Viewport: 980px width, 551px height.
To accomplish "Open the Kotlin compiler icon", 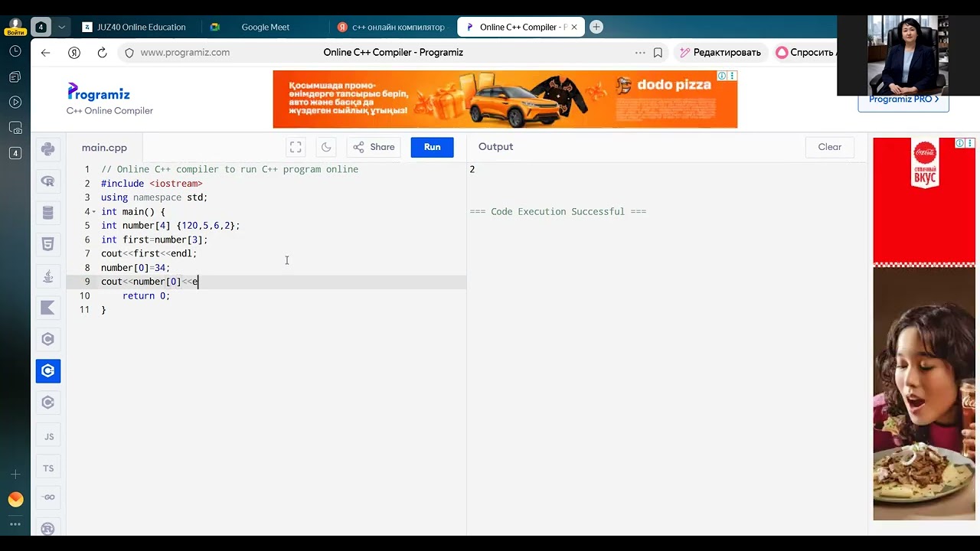I will tap(47, 308).
